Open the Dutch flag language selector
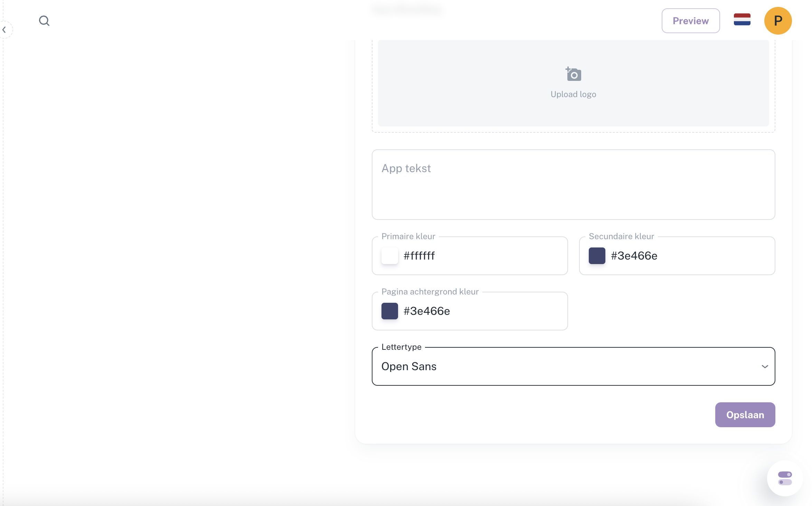The height and width of the screenshot is (506, 812). click(x=742, y=20)
